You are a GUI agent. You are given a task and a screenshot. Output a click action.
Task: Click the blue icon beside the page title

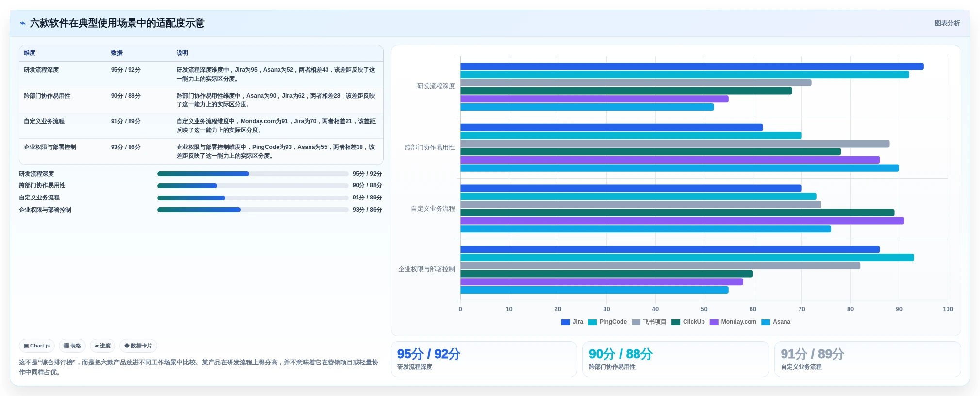pos(22,23)
